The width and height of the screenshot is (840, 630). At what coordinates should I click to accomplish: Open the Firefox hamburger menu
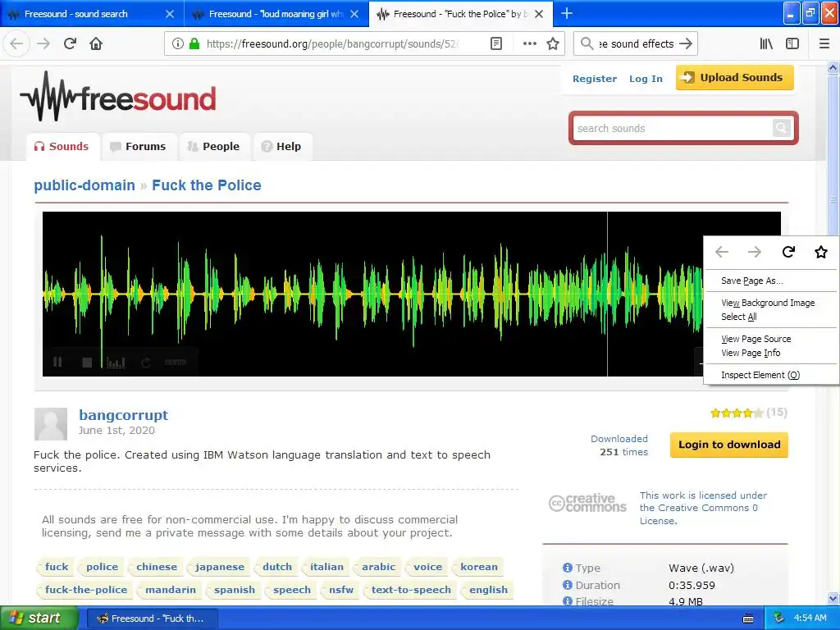[x=824, y=44]
